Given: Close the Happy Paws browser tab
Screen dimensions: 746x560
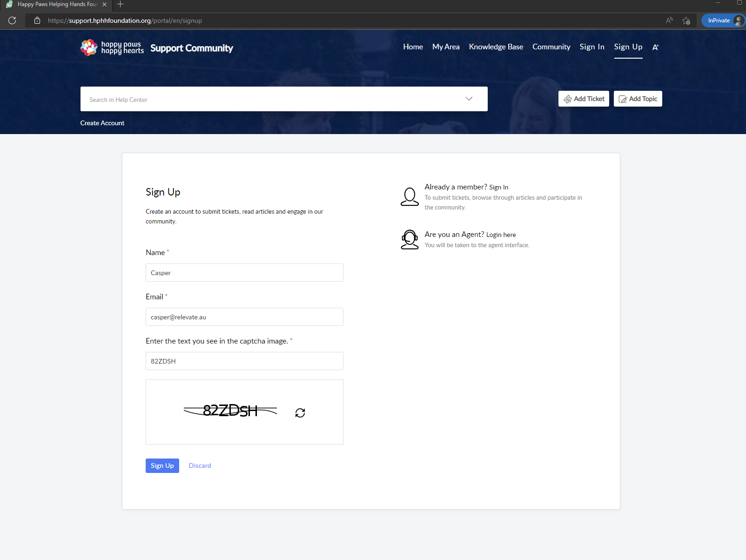Looking at the screenshot, I should [104, 5].
